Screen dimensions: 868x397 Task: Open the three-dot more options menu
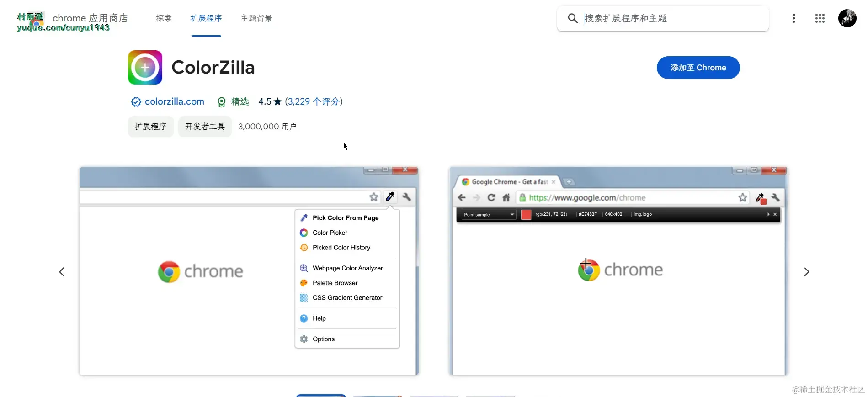pyautogui.click(x=793, y=18)
